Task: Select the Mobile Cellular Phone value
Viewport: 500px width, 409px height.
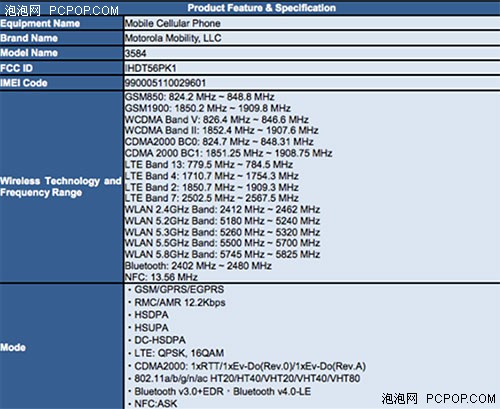Action: pyautogui.click(x=173, y=23)
